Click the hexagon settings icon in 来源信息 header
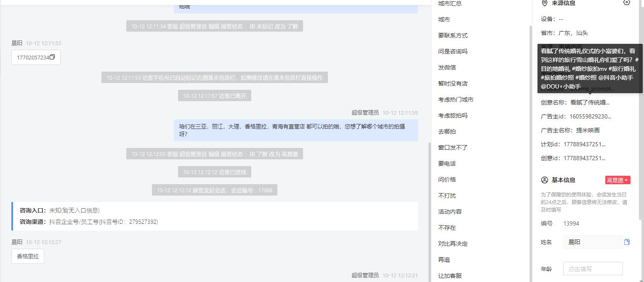This screenshot has height=282, width=644. 627,3
